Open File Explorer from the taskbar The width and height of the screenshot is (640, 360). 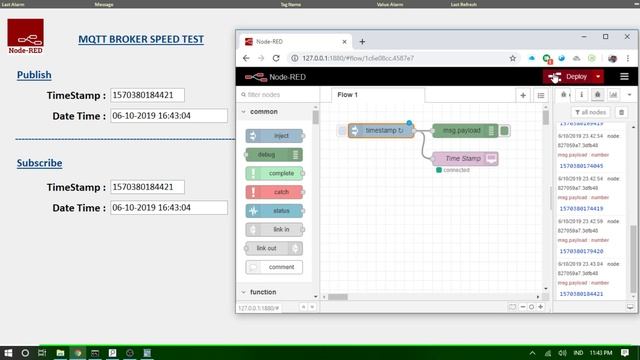(x=60, y=353)
